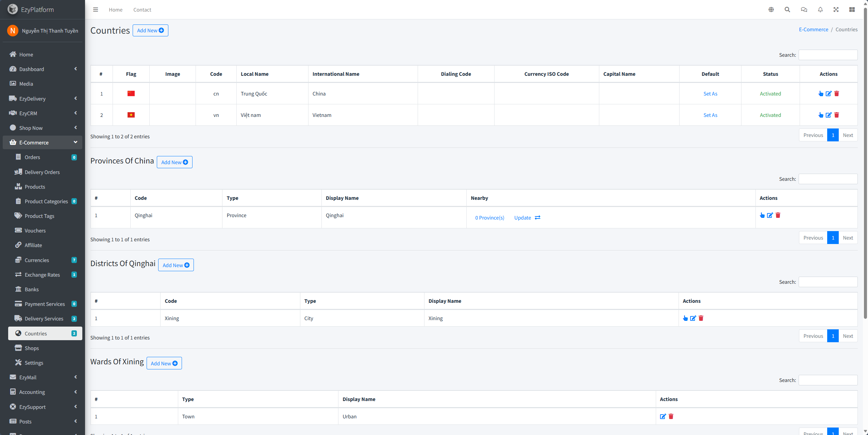Expand the Posts menu
This screenshot has width=868, height=435.
point(43,421)
